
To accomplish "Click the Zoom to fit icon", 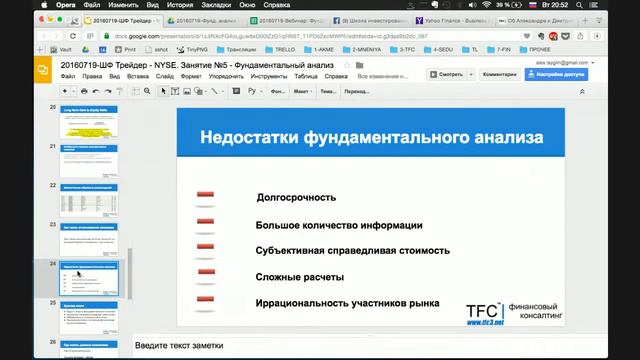I will coord(136,91).
